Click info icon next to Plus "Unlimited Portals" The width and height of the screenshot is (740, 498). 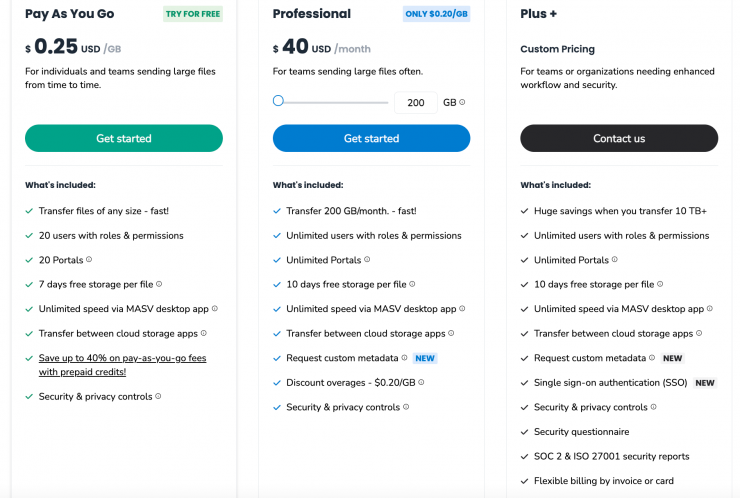click(x=613, y=260)
